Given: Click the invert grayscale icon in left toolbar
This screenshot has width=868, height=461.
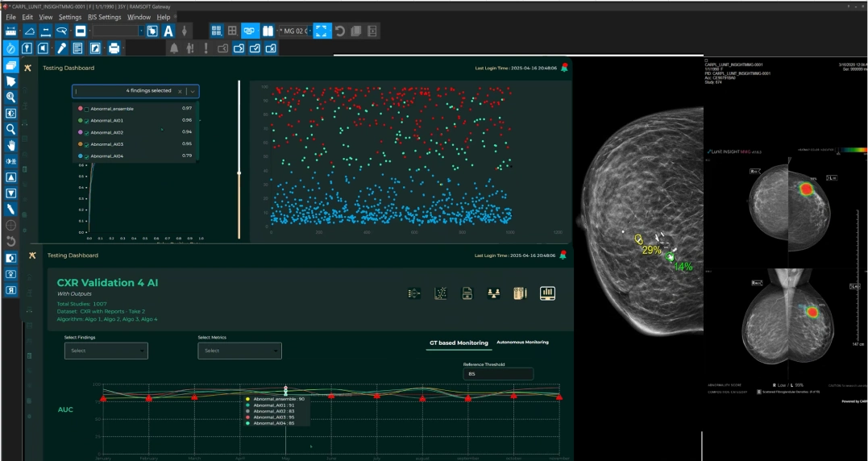Looking at the screenshot, I should 10,258.
